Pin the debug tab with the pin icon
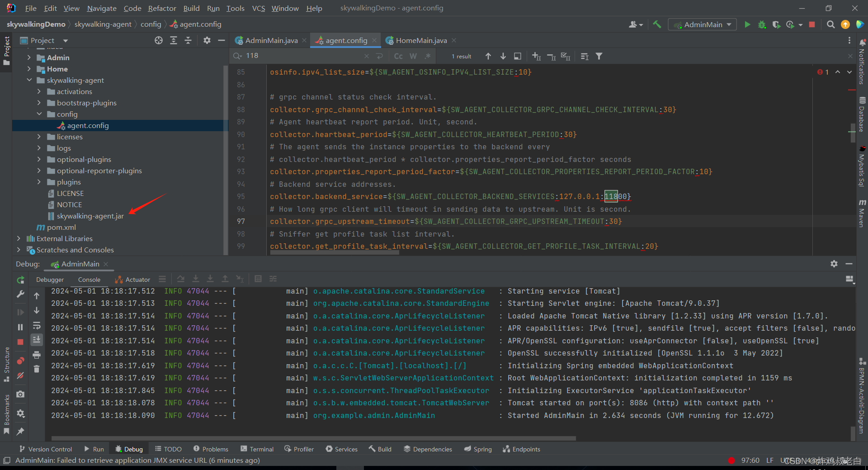Image resolution: width=868 pixels, height=470 pixels. click(x=20, y=432)
